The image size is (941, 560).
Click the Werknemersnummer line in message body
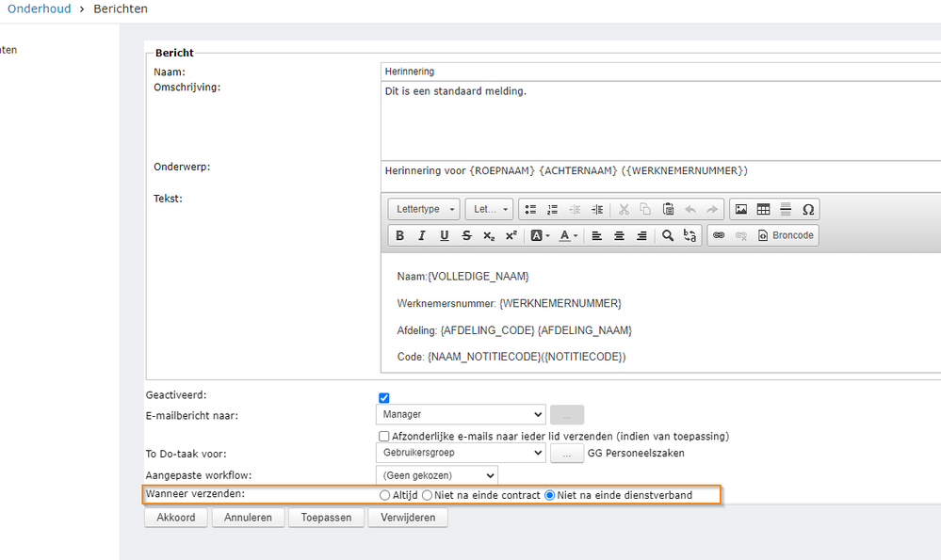[x=509, y=303]
